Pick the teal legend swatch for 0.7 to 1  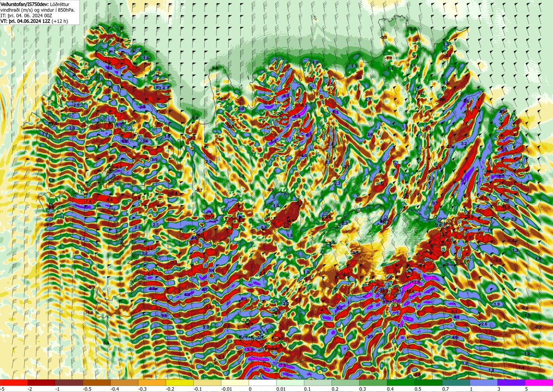pos(456,383)
